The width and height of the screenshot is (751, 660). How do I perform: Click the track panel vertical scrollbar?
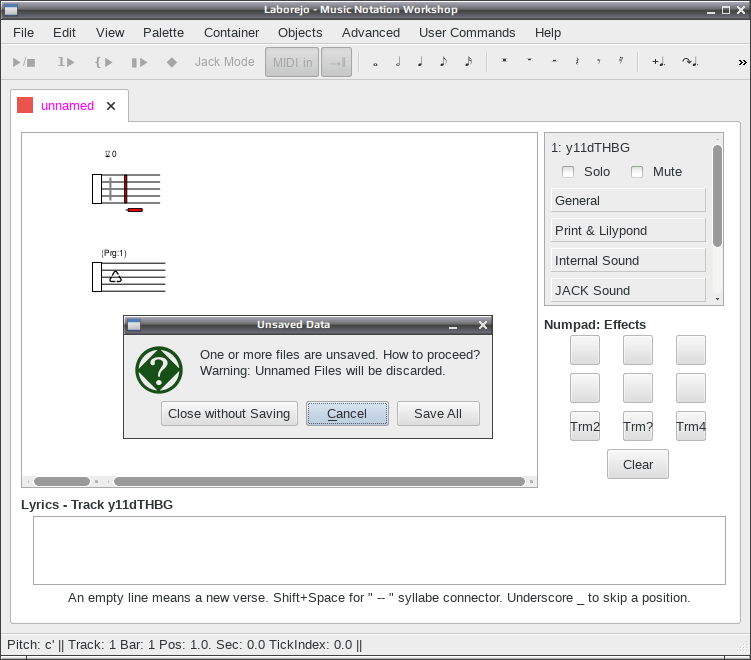click(717, 196)
